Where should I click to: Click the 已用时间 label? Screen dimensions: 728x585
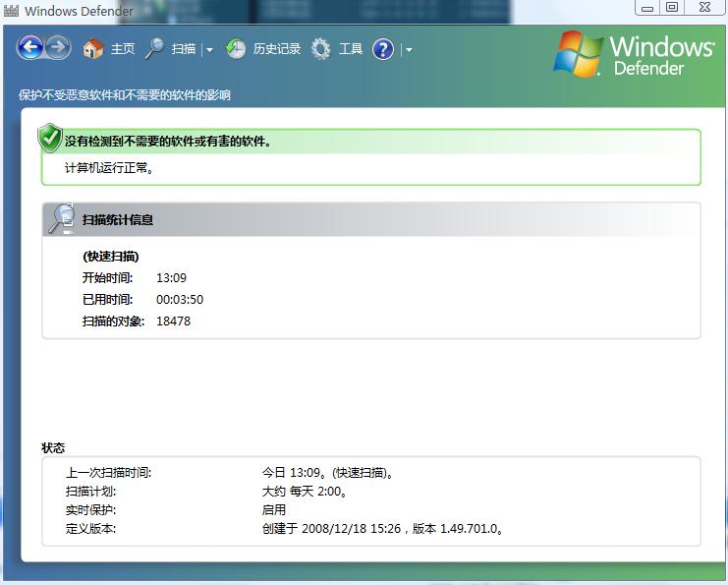[107, 299]
